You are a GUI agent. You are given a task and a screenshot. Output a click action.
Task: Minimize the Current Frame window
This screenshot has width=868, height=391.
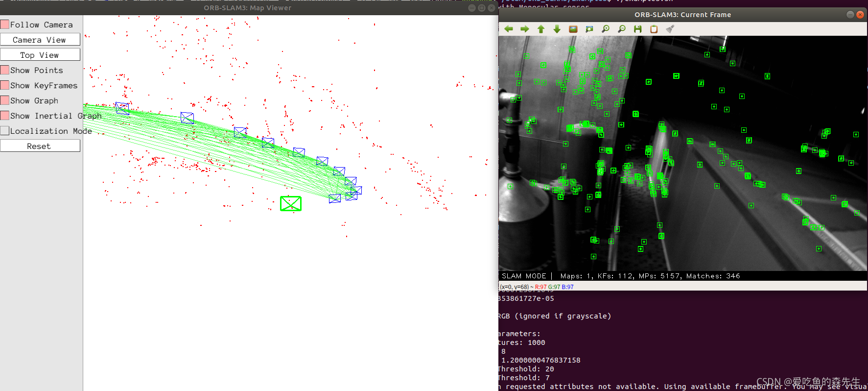pyautogui.click(x=850, y=15)
